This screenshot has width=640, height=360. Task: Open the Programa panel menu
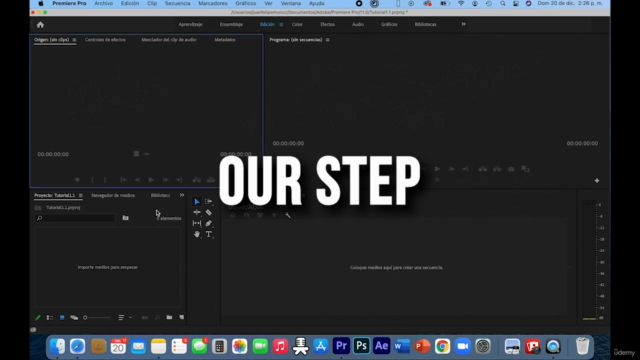[x=327, y=40]
